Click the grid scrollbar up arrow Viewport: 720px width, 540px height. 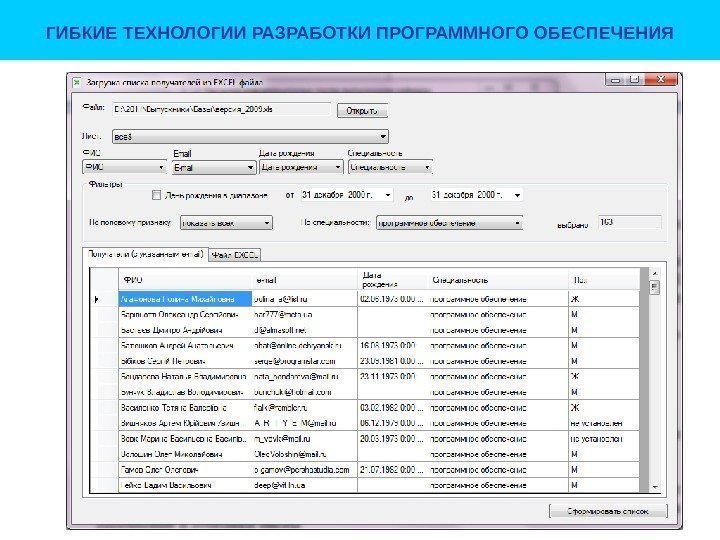click(x=655, y=274)
